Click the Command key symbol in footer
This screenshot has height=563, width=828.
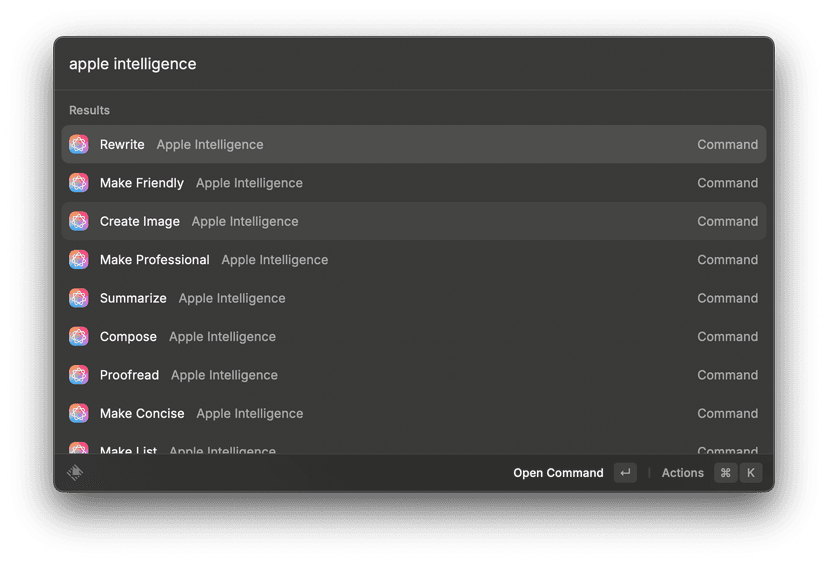coord(726,473)
